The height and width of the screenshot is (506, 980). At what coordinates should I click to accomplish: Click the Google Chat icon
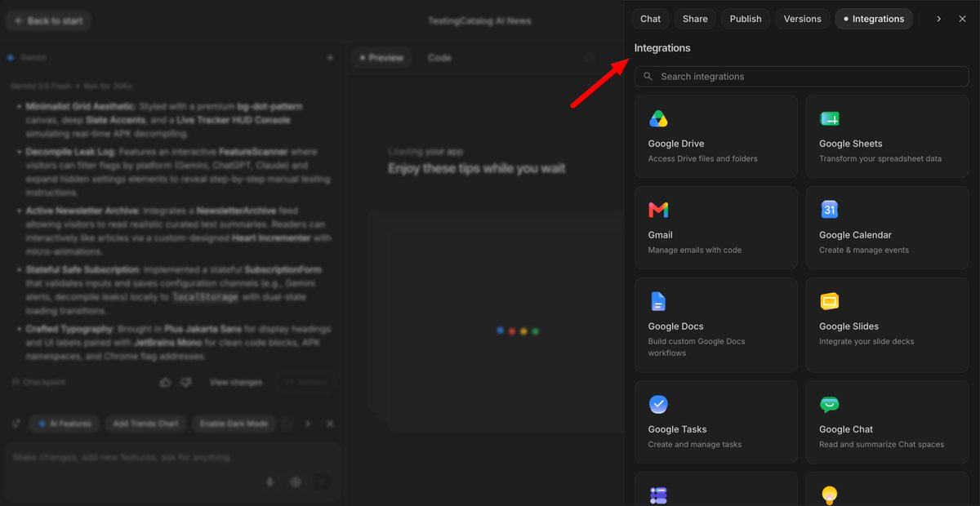(830, 405)
